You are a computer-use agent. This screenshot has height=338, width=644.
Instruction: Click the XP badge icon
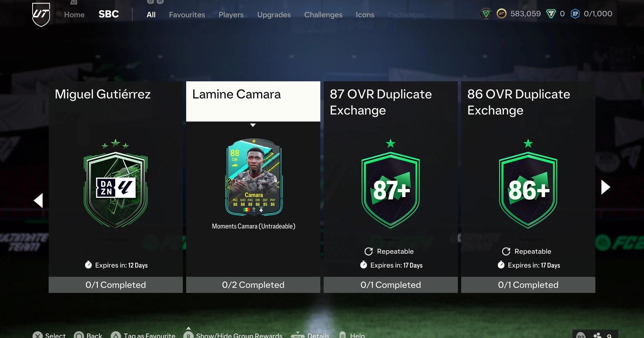point(575,14)
